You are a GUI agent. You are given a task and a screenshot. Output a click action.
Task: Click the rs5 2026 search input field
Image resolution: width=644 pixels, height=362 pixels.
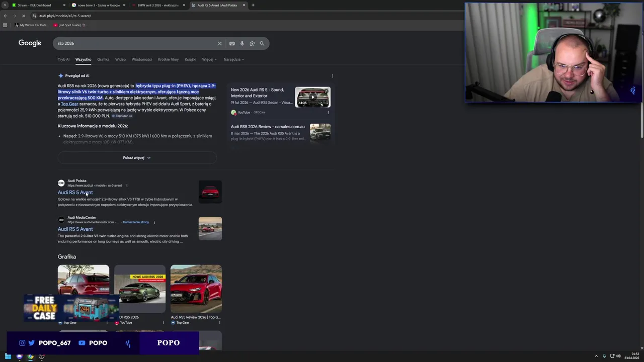click(136, 44)
